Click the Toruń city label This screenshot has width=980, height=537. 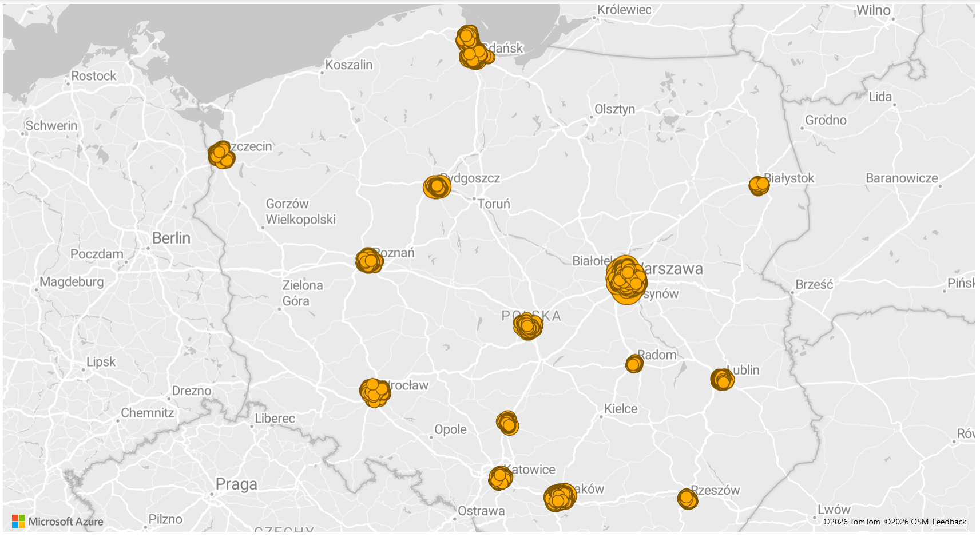(x=494, y=204)
